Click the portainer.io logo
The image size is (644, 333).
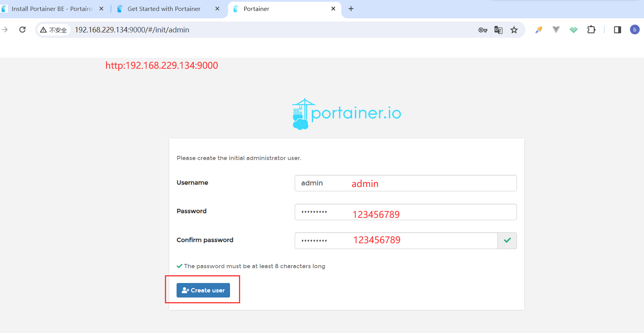347,114
